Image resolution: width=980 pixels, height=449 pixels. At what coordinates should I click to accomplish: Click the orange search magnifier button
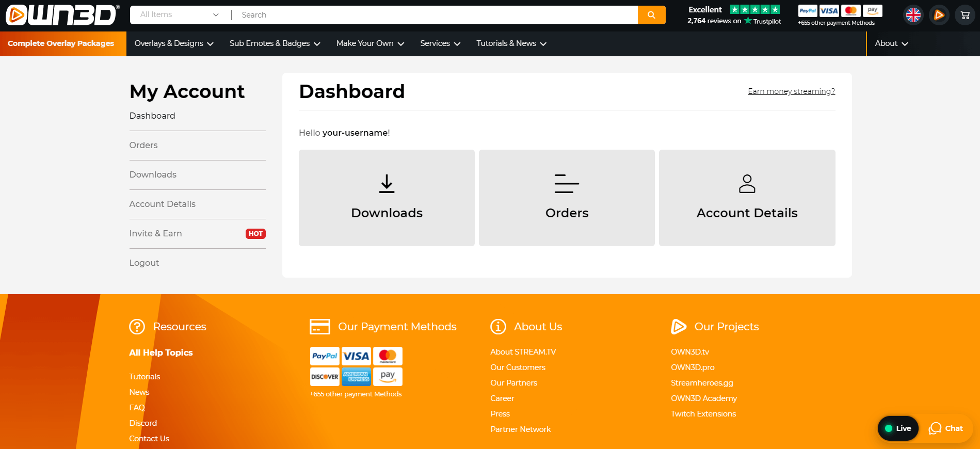pyautogui.click(x=651, y=15)
